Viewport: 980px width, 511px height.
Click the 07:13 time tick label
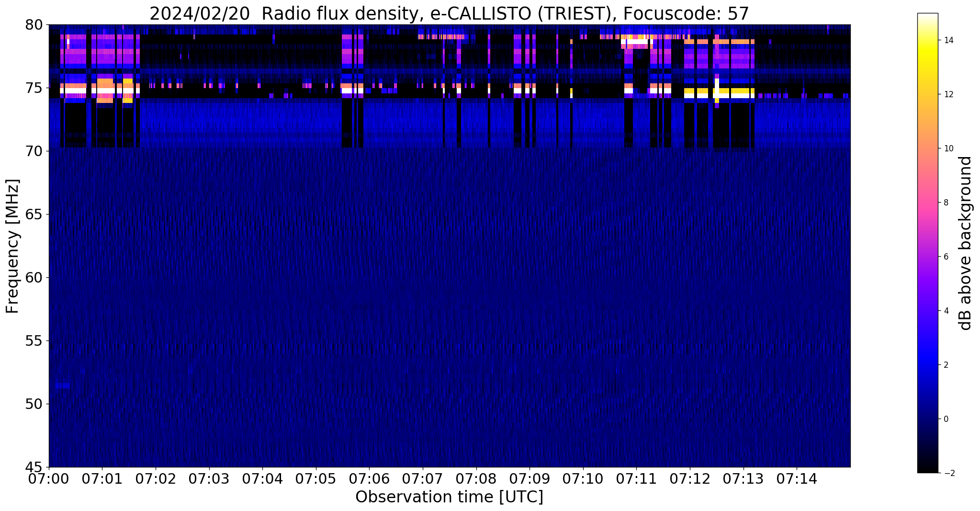(x=743, y=478)
